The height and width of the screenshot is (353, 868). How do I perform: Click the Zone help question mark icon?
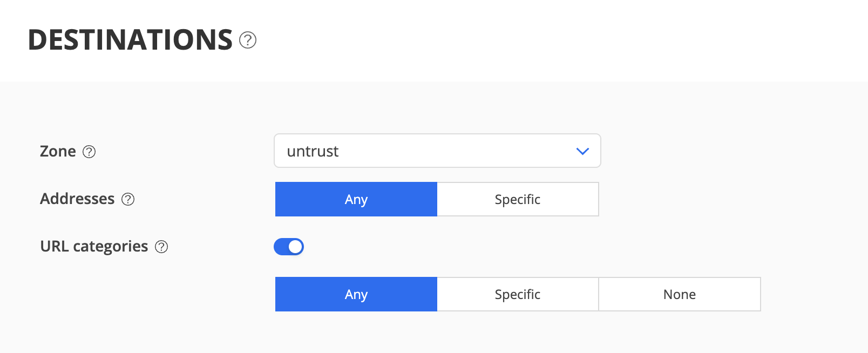(x=89, y=152)
